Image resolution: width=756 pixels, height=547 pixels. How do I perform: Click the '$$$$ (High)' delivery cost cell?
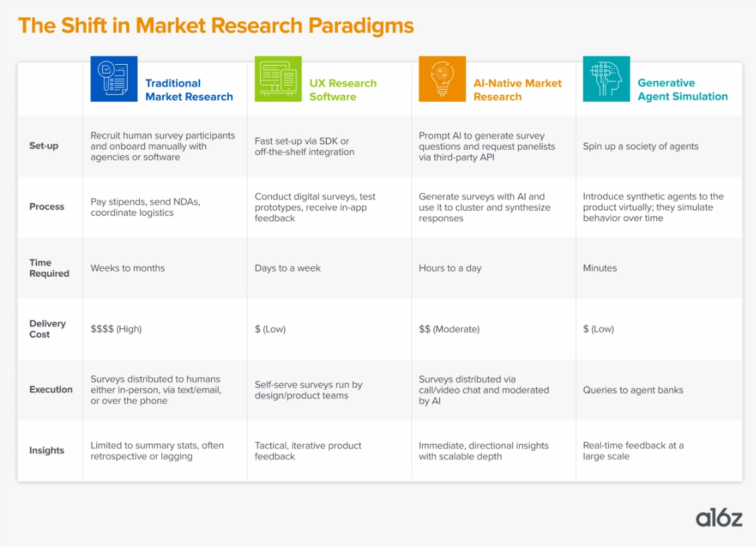click(116, 329)
